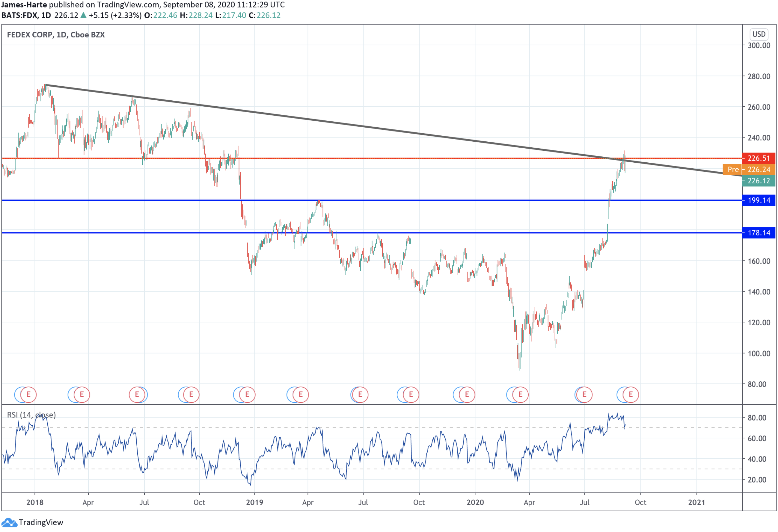Click the TradingView cloud logo icon
Screen dimensions: 778x532
(9, 523)
